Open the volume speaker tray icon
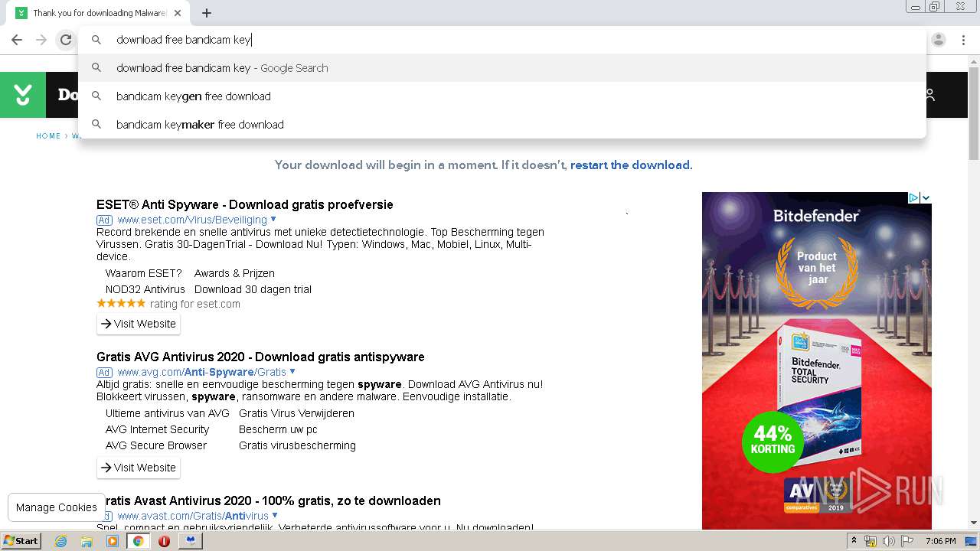This screenshot has width=980, height=551. pos(889,541)
